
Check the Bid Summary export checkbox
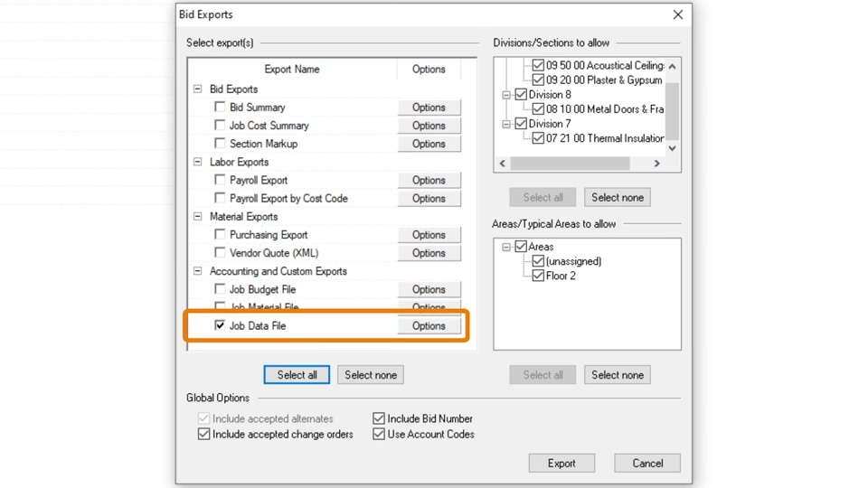[x=220, y=108]
